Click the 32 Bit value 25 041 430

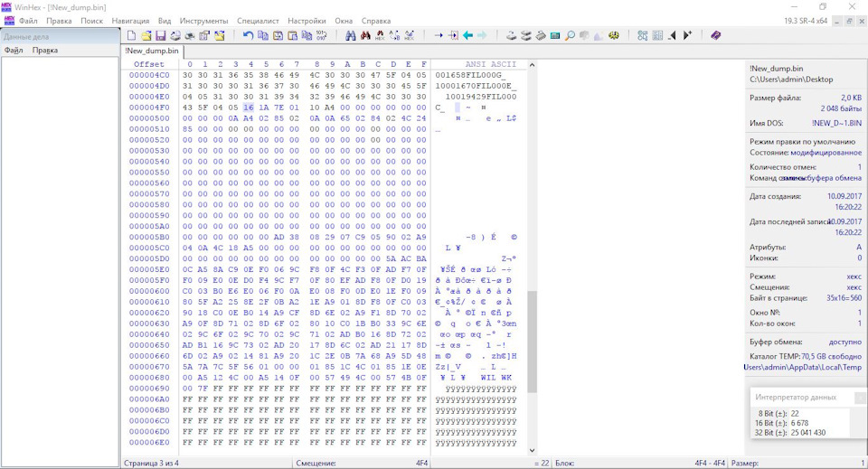(808, 433)
